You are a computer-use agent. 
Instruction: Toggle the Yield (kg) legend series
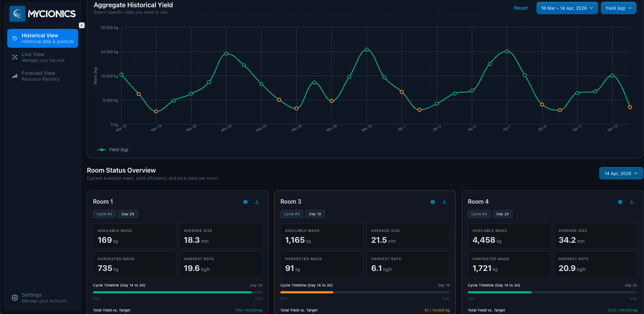pyautogui.click(x=113, y=150)
